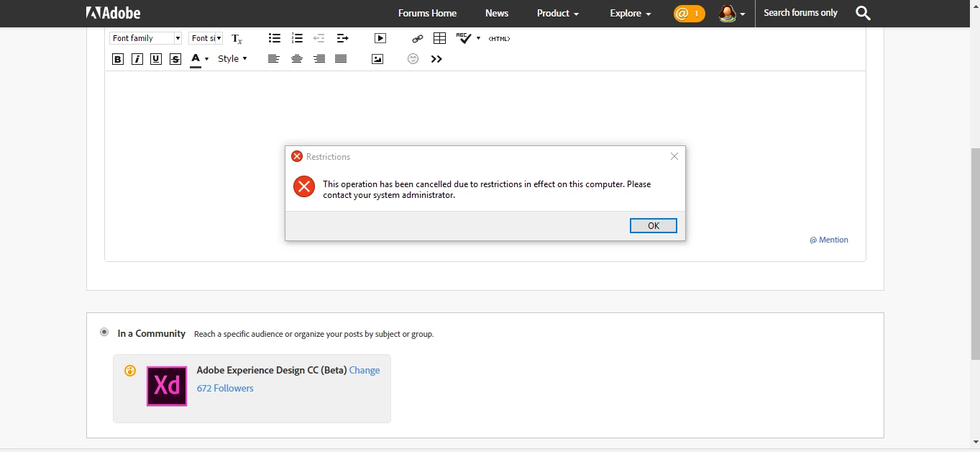Expand the Product menu
This screenshot has width=980, height=452.
point(558,13)
